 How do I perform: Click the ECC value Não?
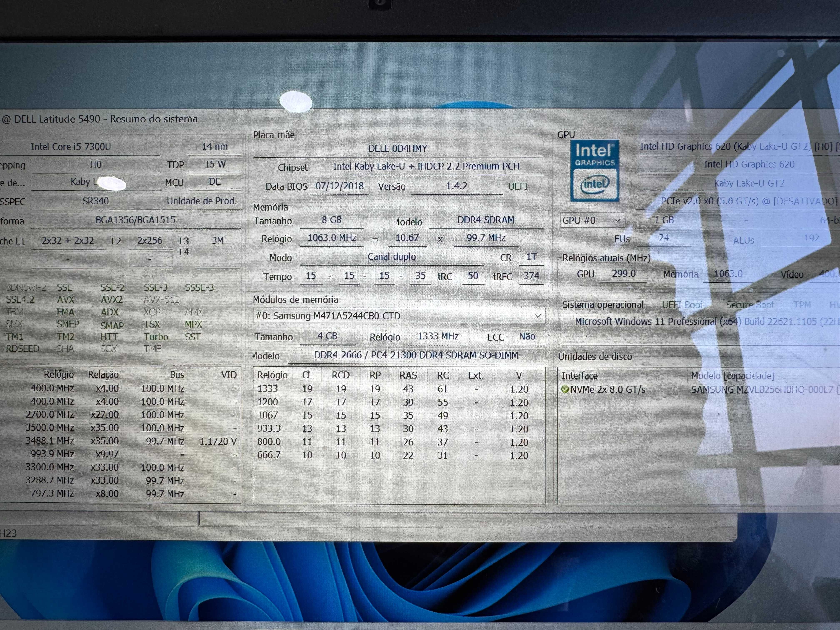[x=527, y=336]
